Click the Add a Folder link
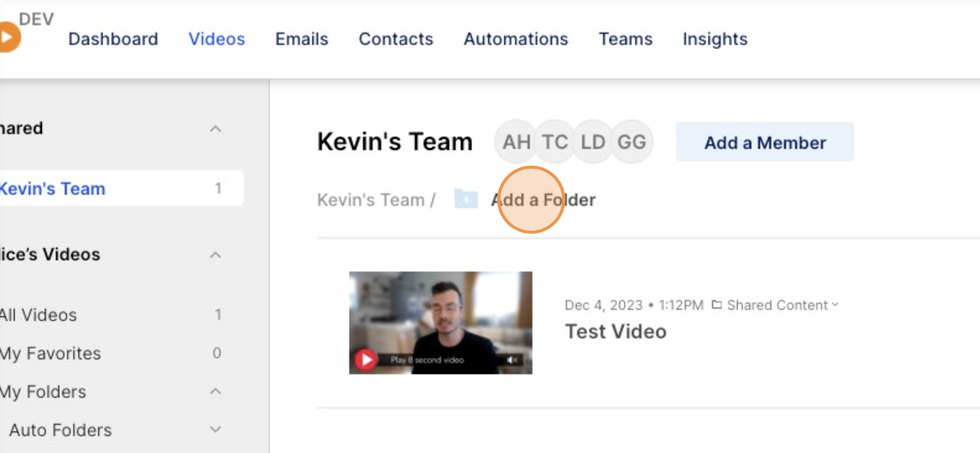Screen dimensions: 980x453 (543, 200)
